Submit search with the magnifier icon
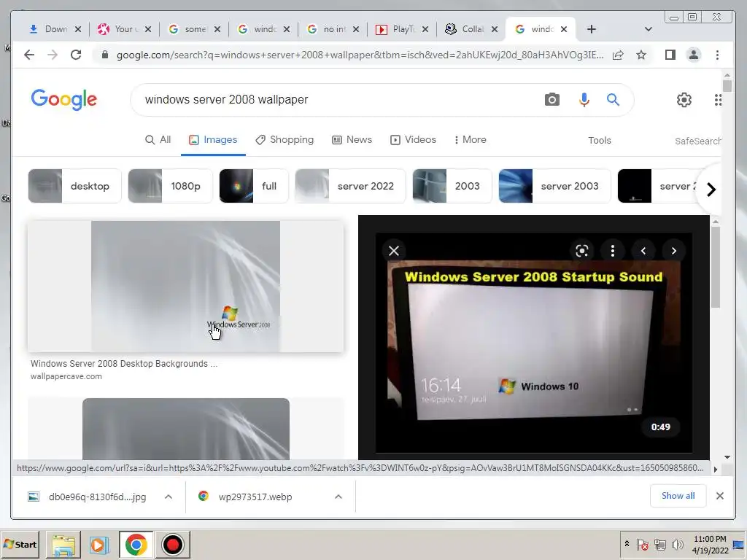 [x=613, y=99]
